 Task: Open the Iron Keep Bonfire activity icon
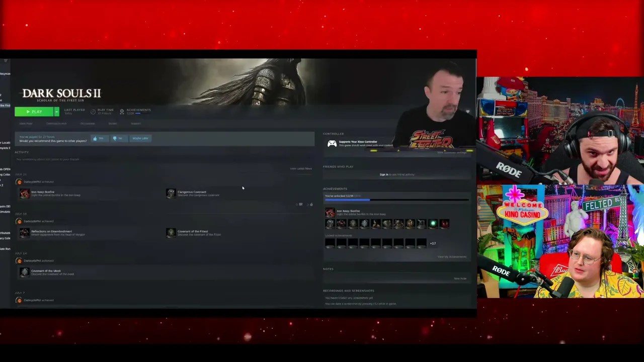[24, 193]
